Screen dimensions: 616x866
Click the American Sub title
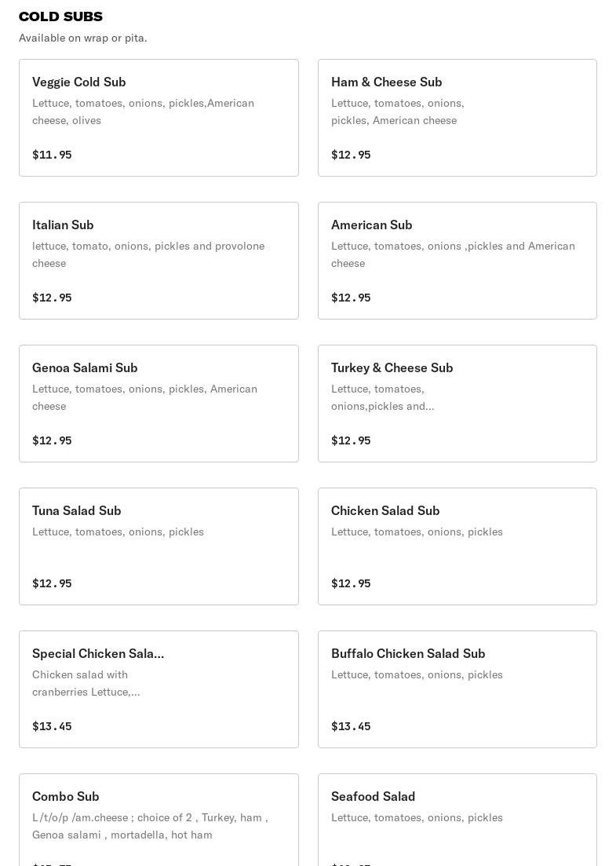point(371,225)
